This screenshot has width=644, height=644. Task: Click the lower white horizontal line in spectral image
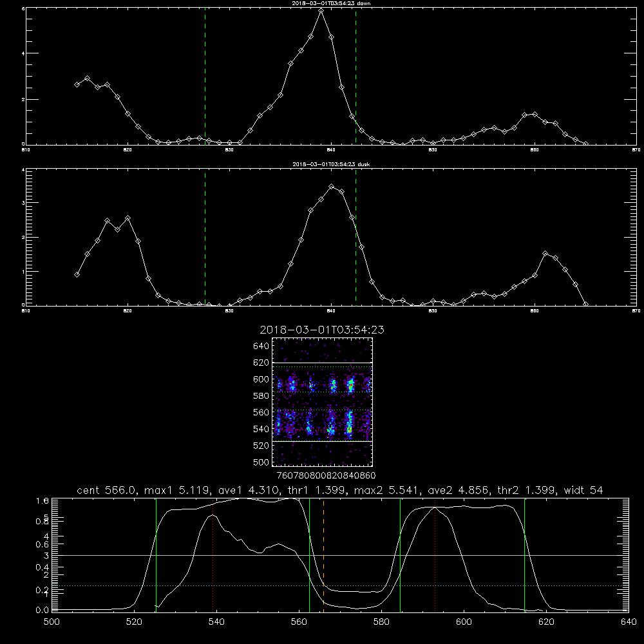click(x=323, y=441)
